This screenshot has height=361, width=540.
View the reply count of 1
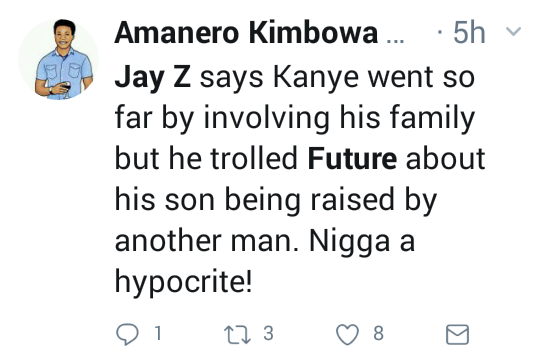pos(158,333)
